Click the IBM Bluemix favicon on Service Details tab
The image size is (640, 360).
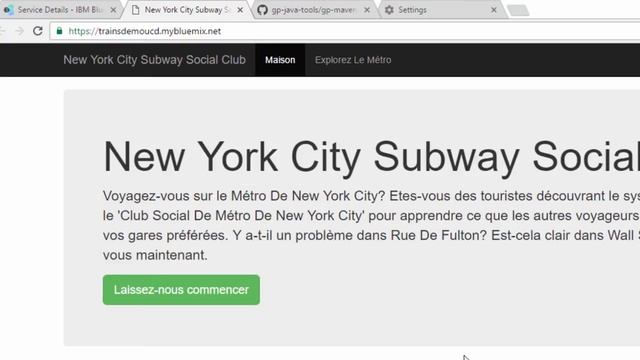(x=8, y=10)
